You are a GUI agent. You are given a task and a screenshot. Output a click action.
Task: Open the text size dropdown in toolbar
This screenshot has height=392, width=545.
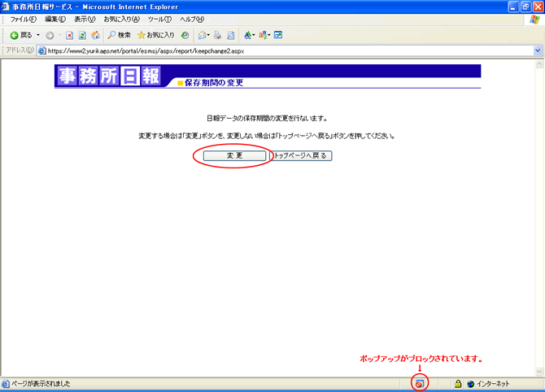[248, 35]
